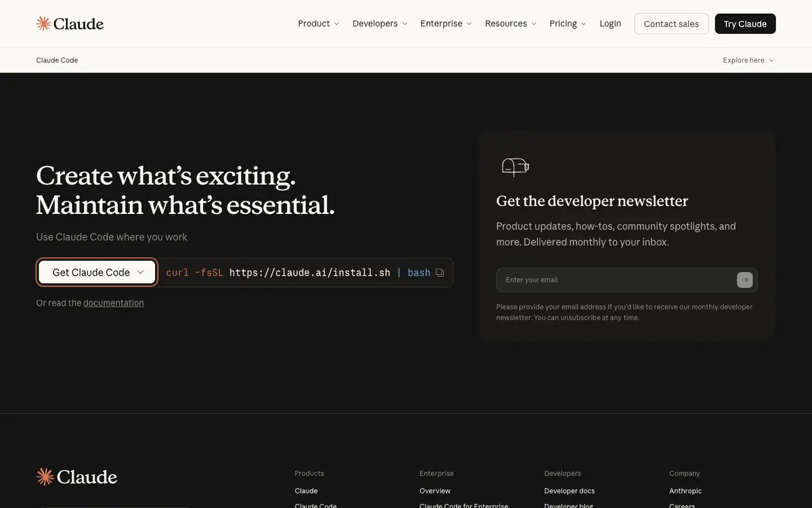Click the curl install command text
This screenshot has height=508, width=812.
[298, 272]
